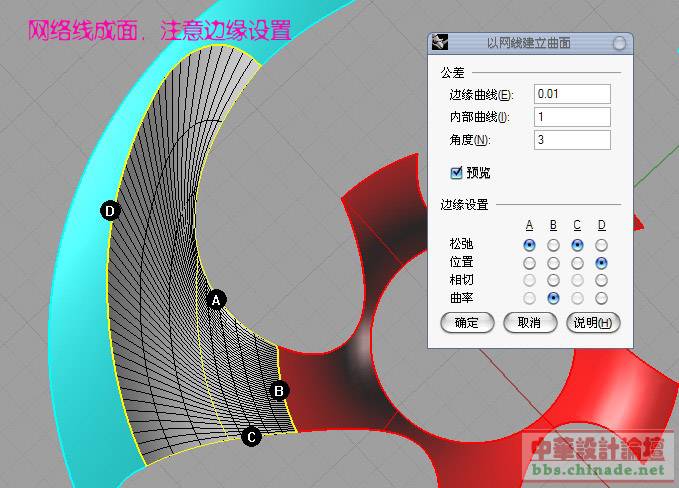Click the dialog title 以网线建立曲面
This screenshot has height=488, width=679.
[529, 43]
